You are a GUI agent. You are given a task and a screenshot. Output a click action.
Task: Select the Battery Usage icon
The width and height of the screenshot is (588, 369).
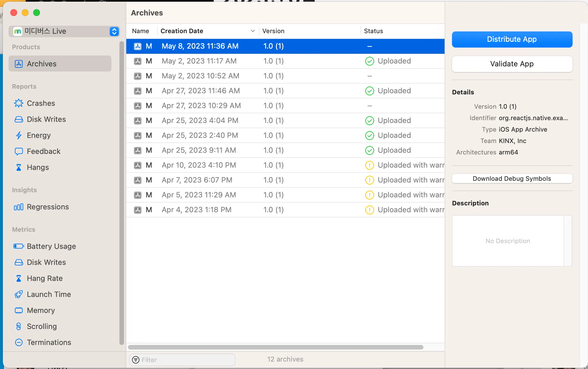point(19,246)
